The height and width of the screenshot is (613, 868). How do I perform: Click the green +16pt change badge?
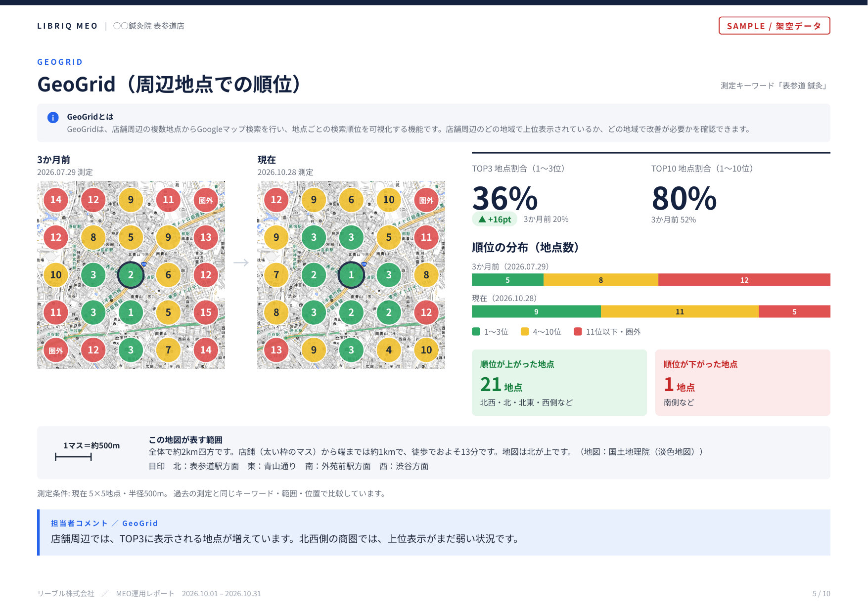pos(495,219)
